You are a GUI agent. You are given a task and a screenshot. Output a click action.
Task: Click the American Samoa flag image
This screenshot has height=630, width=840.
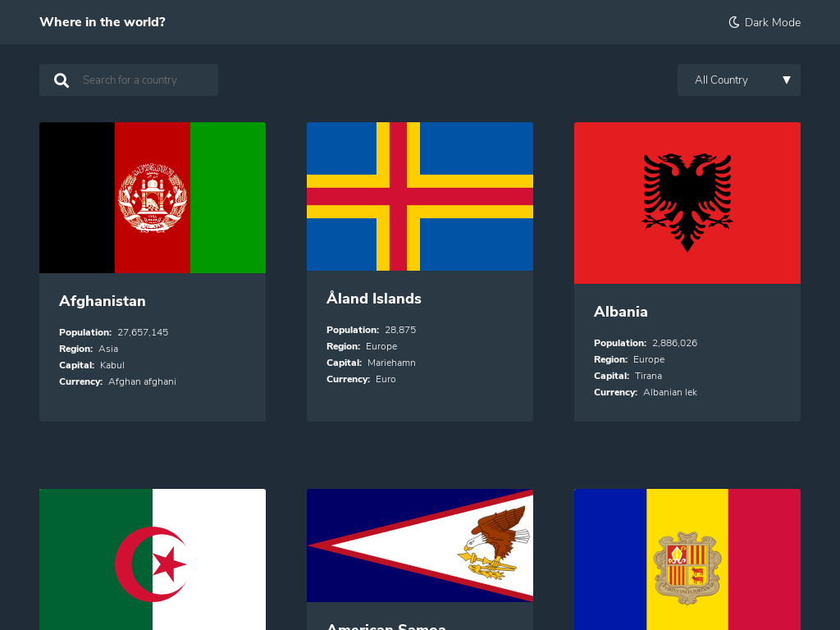point(419,545)
